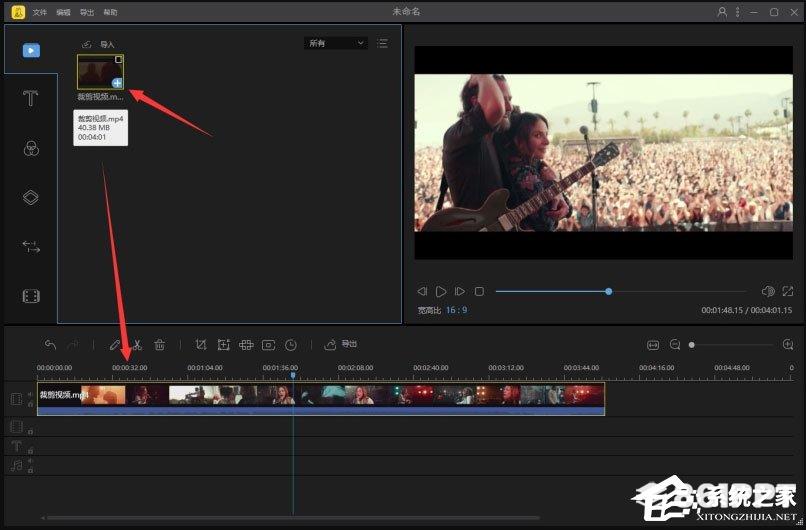Open the film strip elements tab in sidebar
This screenshot has width=806, height=530.
coord(31,296)
